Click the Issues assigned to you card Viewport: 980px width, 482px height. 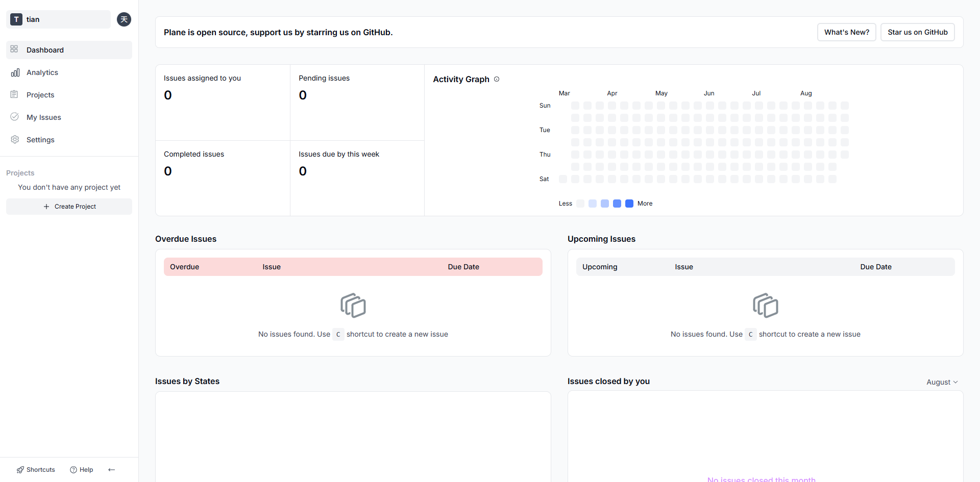click(223, 103)
